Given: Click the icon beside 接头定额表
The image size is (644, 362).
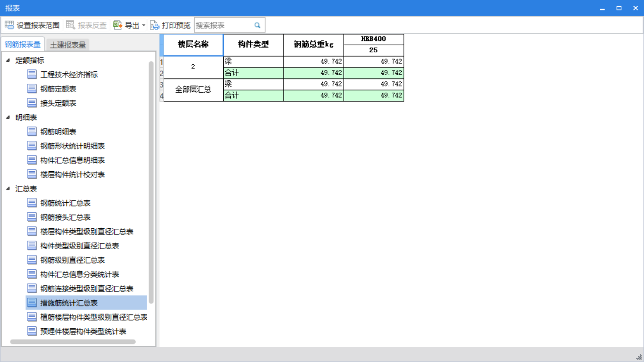Looking at the screenshot, I should click(x=32, y=103).
